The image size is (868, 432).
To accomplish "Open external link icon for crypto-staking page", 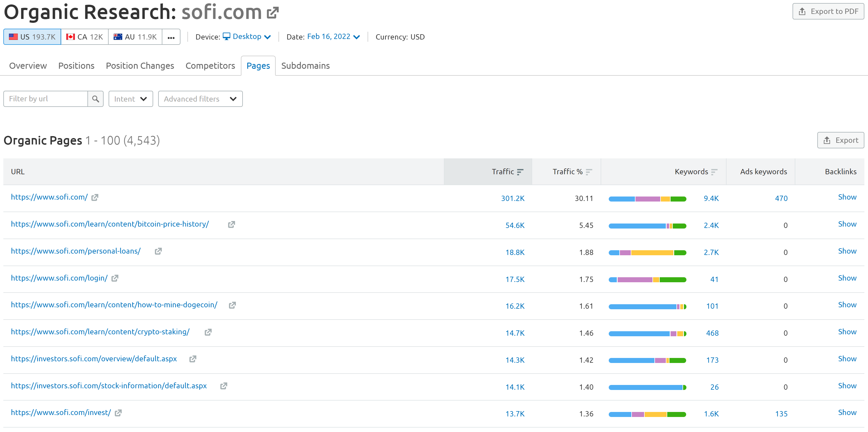I will 208,332.
